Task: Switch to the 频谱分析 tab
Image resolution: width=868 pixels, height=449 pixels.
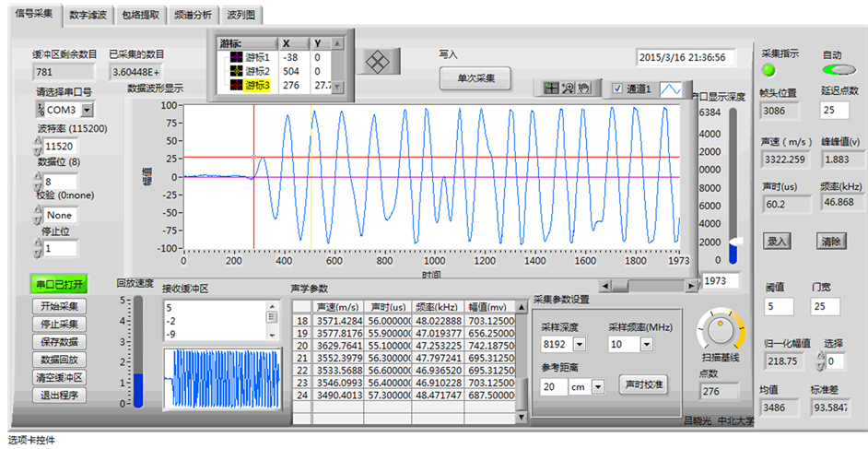Action: click(x=193, y=16)
